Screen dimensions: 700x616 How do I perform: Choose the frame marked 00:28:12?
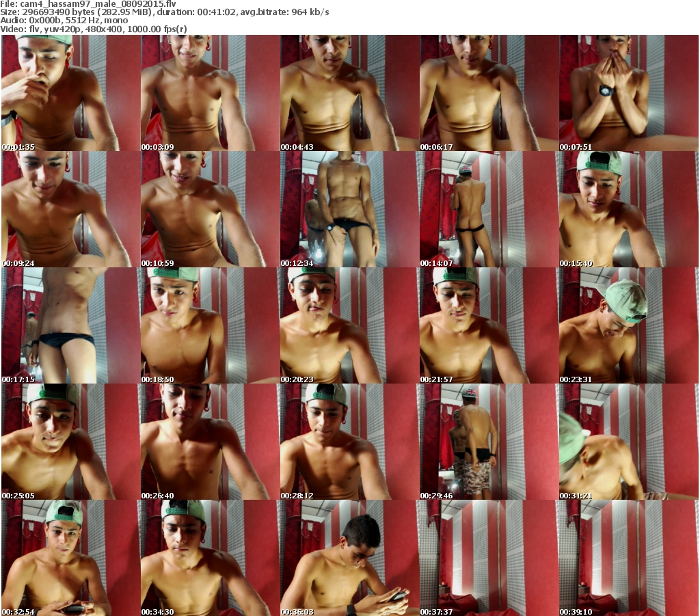point(349,442)
